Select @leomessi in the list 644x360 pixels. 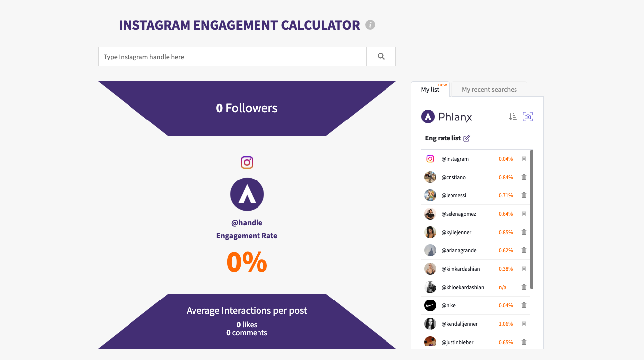coord(453,195)
